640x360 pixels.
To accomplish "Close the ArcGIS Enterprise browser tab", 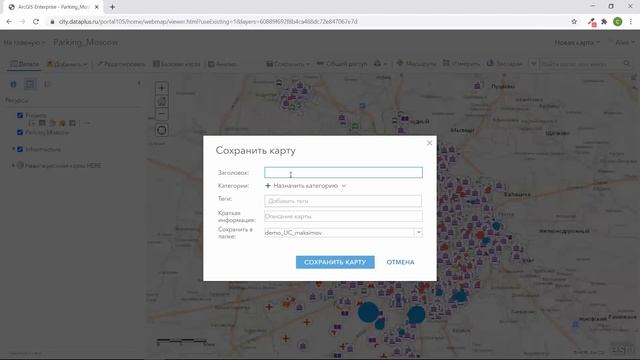I will [x=97, y=7].
